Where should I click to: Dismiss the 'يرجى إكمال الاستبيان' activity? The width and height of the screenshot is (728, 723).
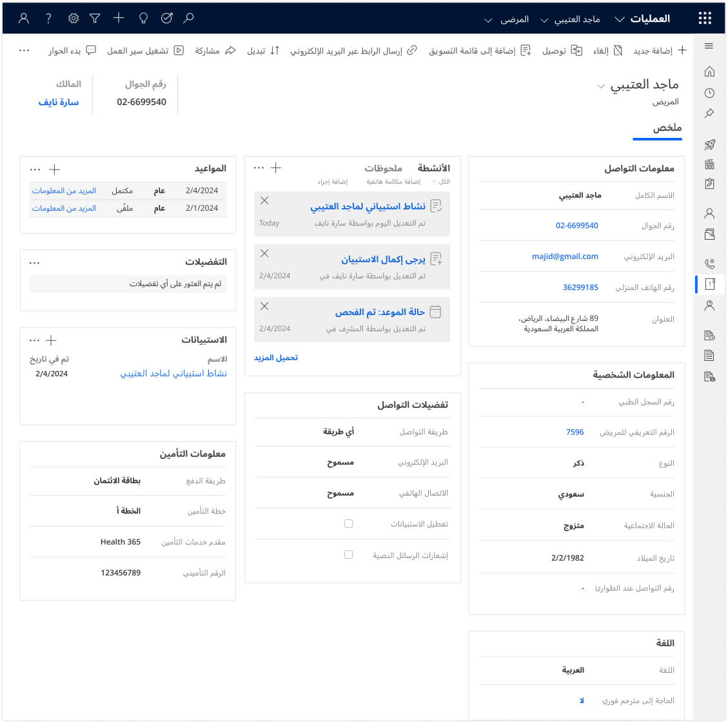(x=264, y=254)
